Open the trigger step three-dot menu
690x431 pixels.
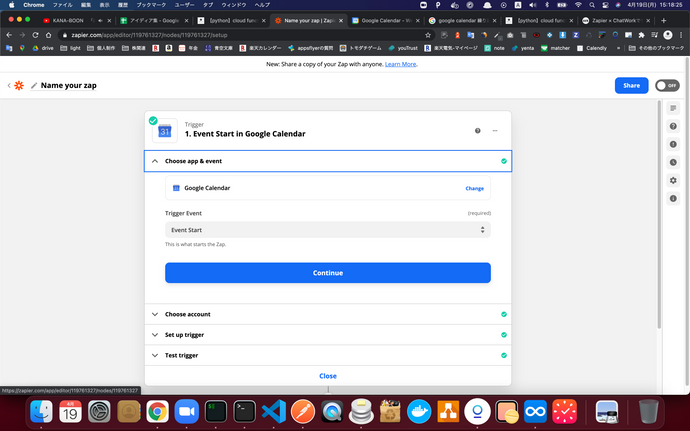point(495,131)
